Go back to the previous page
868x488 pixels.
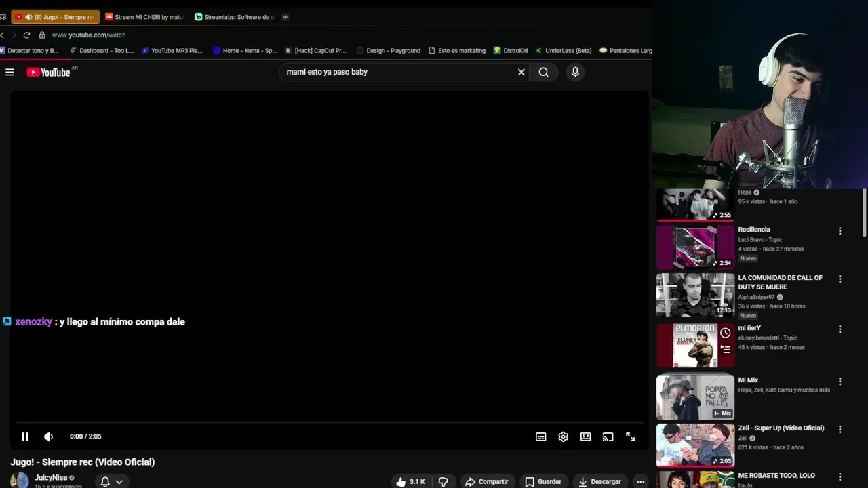point(3,35)
